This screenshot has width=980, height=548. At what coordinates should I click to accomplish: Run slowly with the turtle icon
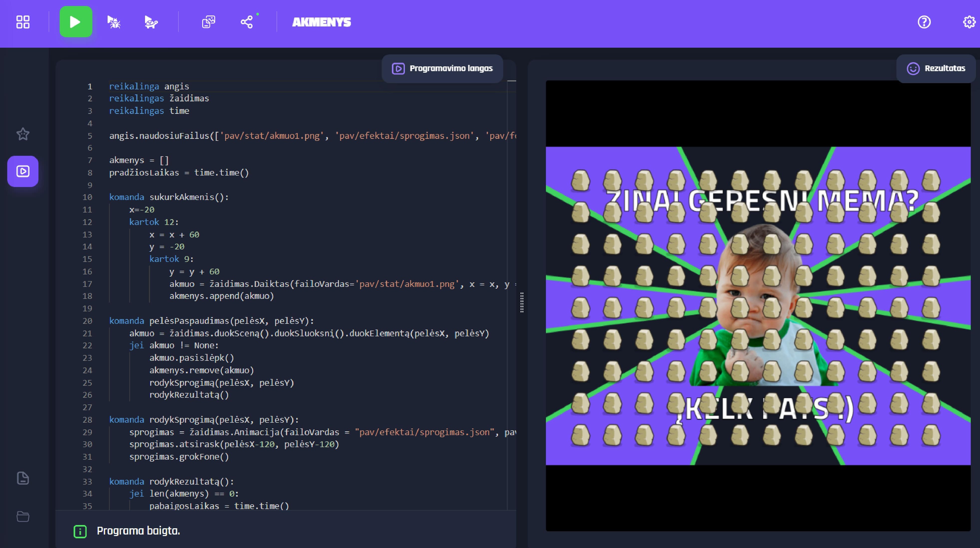click(x=151, y=22)
